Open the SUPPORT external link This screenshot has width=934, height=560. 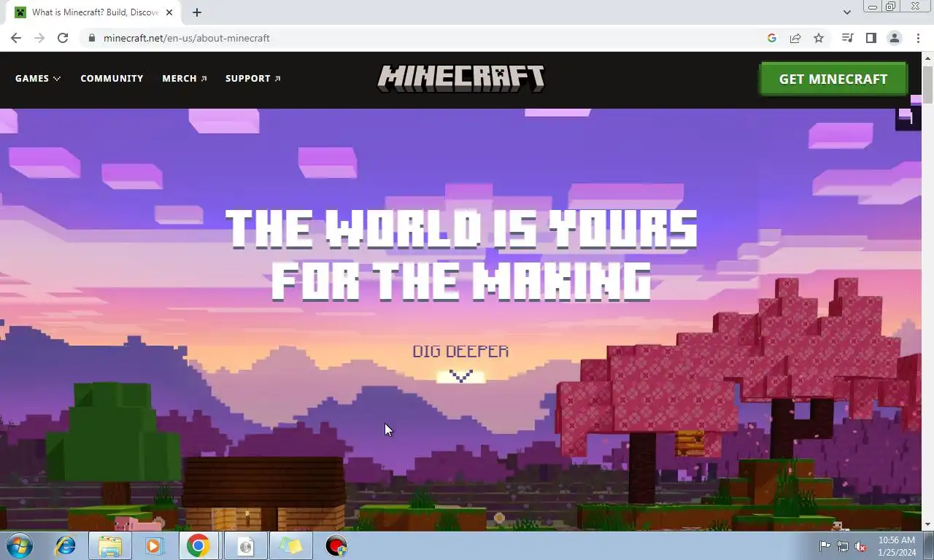coord(253,78)
